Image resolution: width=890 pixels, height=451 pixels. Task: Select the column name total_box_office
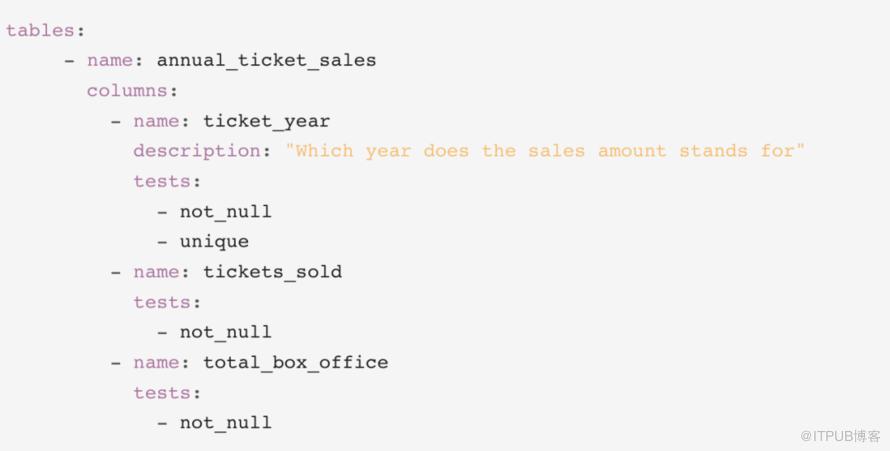pos(296,363)
